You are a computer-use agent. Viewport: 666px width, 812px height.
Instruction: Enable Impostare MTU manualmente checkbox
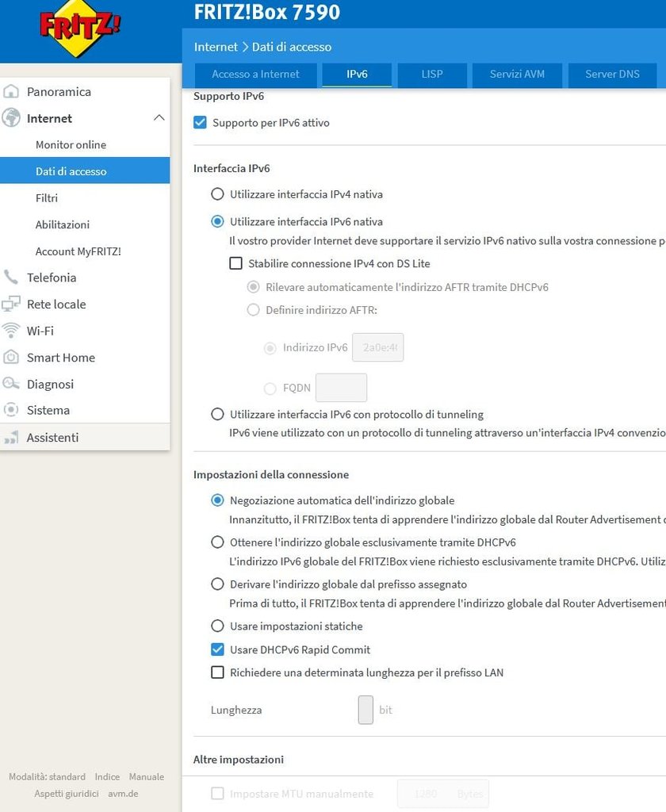coord(217,793)
